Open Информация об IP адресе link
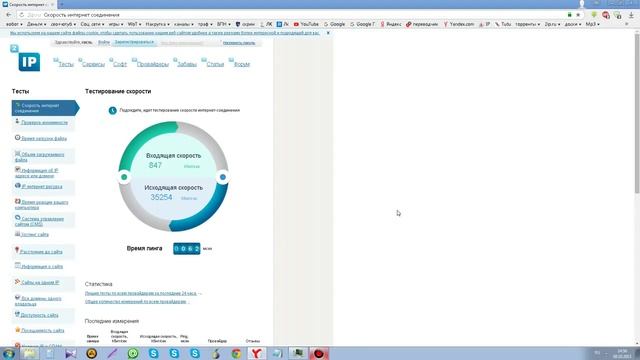 coord(37,173)
